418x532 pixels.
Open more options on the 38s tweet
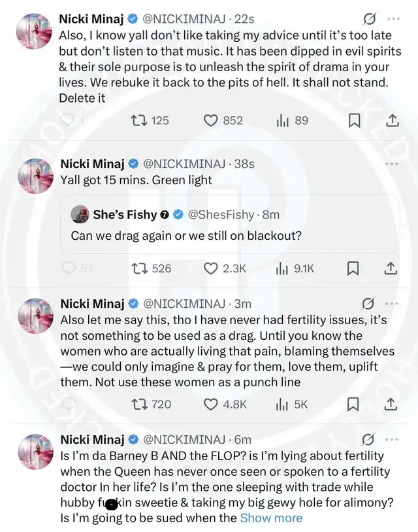393,163
